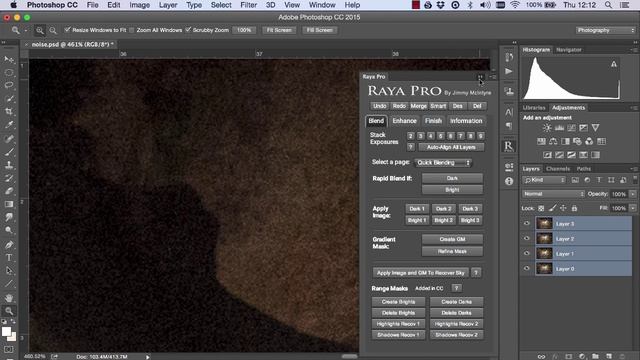The height and width of the screenshot is (360, 640).
Task: Click the histogram cache warning triangle
Action: point(613,64)
